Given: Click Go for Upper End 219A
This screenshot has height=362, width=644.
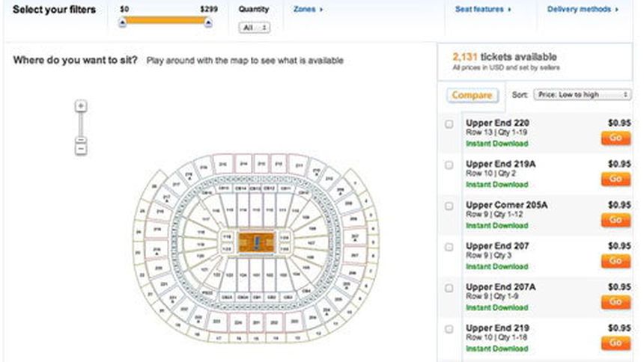Looking at the screenshot, I should point(615,179).
